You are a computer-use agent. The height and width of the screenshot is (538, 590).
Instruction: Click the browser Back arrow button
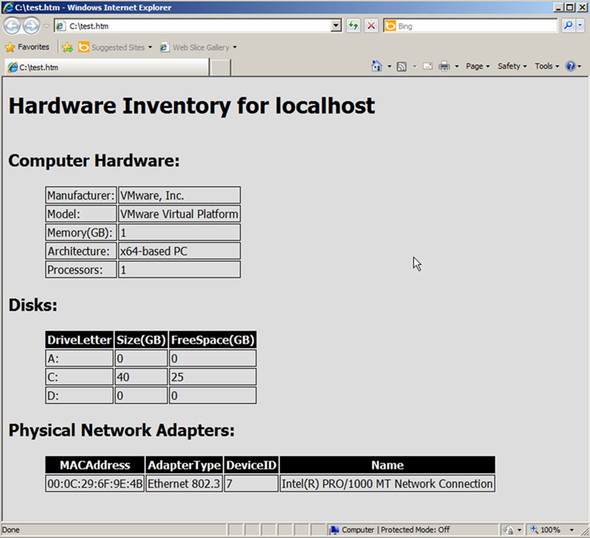coord(12,26)
